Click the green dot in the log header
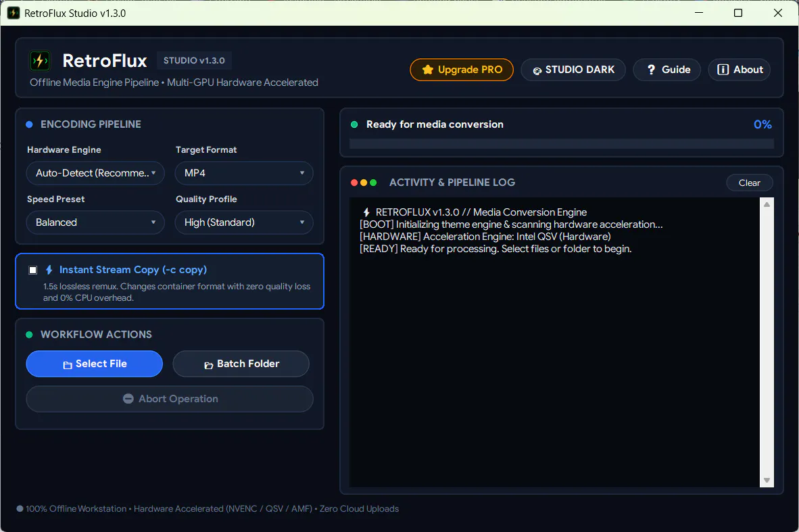Screen dimensions: 799x532 pos(373,183)
